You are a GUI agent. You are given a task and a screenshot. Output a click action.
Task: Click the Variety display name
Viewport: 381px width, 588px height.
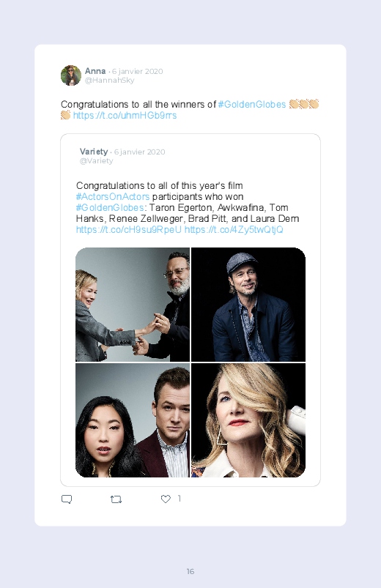pyautogui.click(x=94, y=152)
